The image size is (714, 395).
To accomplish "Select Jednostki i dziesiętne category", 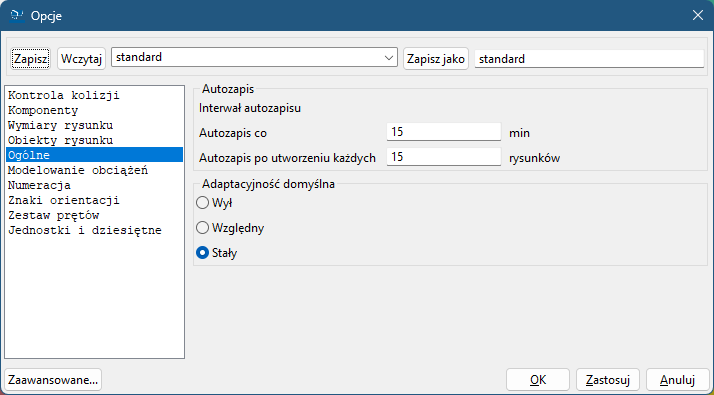I will (x=94, y=230).
